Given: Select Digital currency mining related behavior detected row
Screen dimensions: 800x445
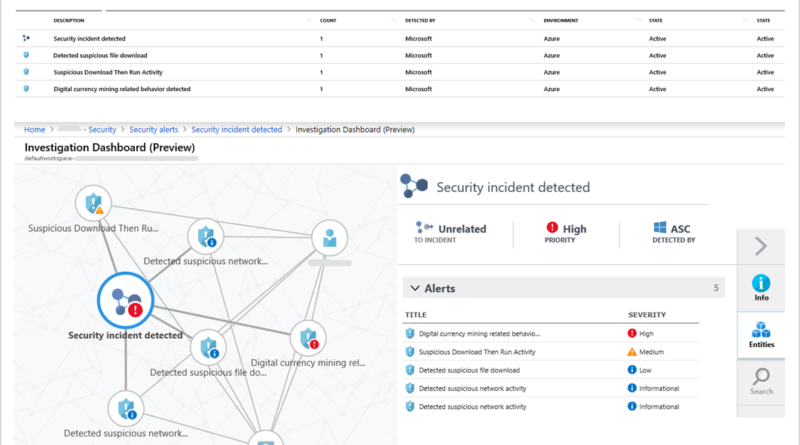Looking at the screenshot, I should [400, 89].
